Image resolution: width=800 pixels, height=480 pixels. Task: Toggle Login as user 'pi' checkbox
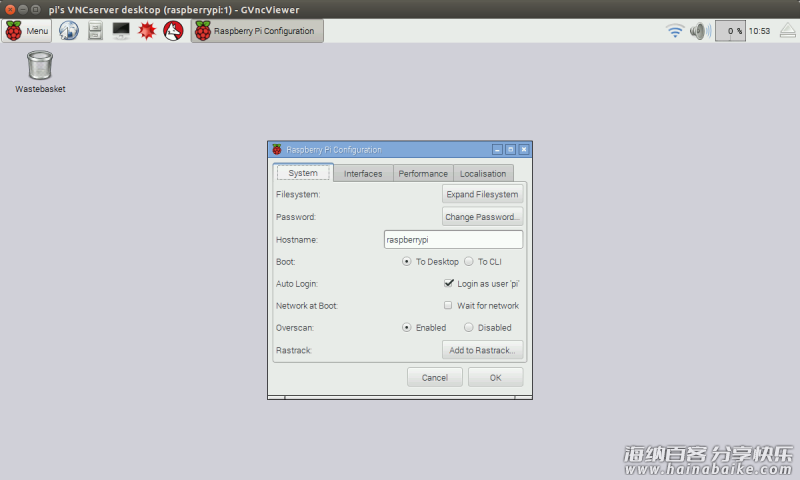[x=482, y=284]
